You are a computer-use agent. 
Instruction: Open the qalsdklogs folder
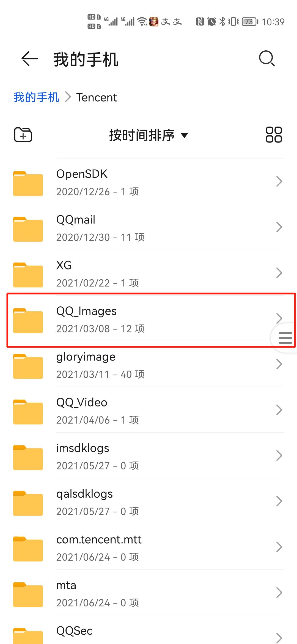(x=148, y=501)
